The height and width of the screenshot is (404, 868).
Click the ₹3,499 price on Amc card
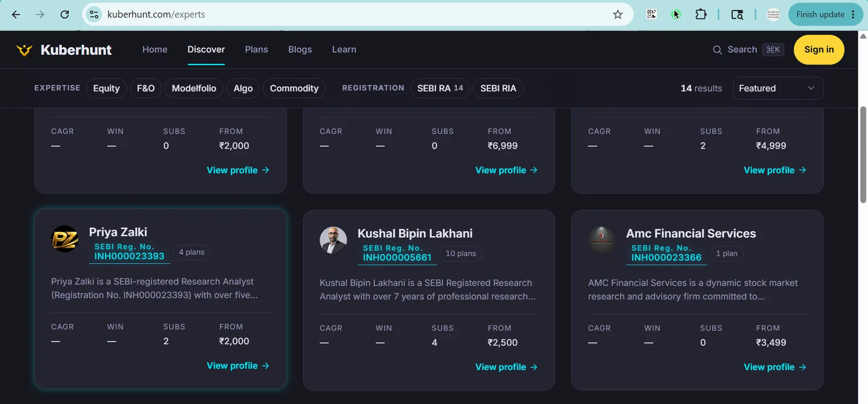(771, 343)
